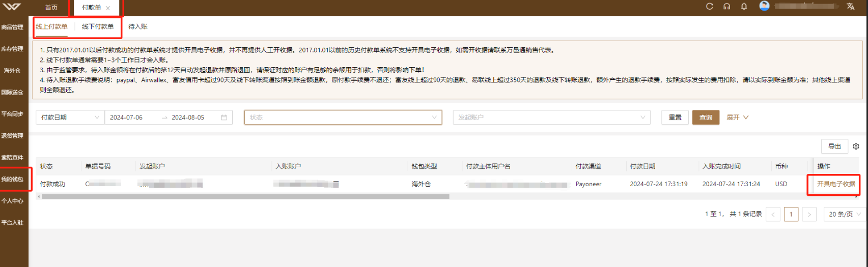This screenshot has height=267, width=868.
Task: Open 索赔查件 in sidebar
Action: (12, 158)
